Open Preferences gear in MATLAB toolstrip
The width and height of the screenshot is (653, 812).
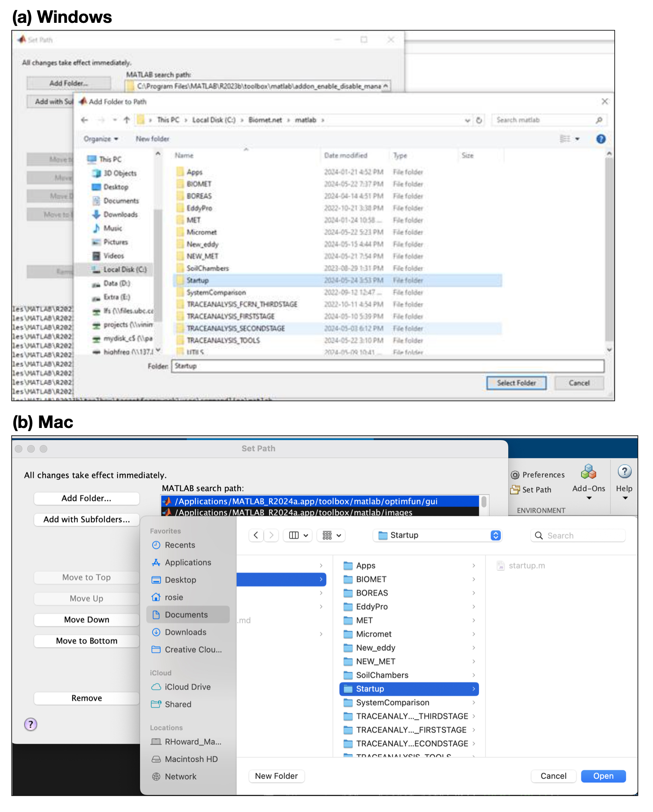point(538,475)
